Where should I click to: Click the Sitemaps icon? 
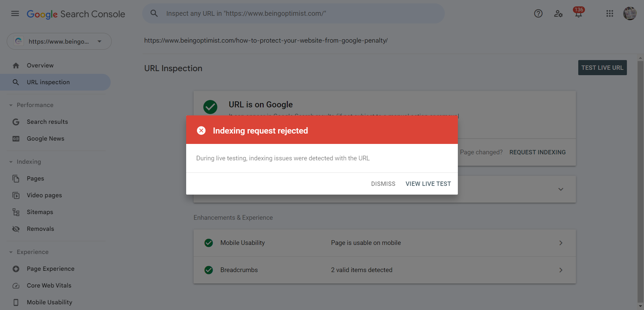[x=16, y=212]
